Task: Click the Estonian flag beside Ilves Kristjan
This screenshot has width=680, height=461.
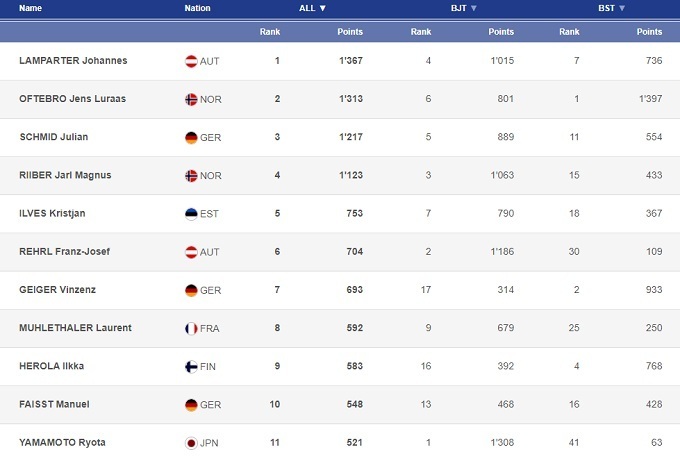Action: [x=191, y=213]
